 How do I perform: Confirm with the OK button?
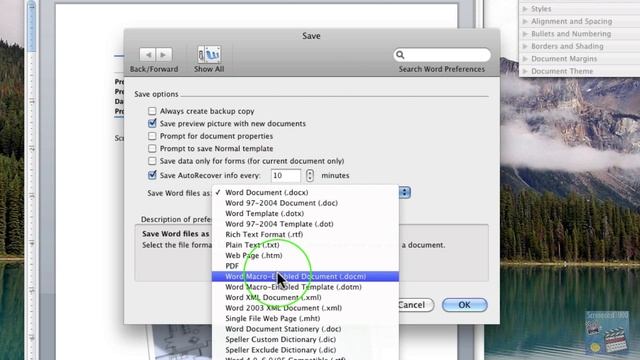[464, 305]
